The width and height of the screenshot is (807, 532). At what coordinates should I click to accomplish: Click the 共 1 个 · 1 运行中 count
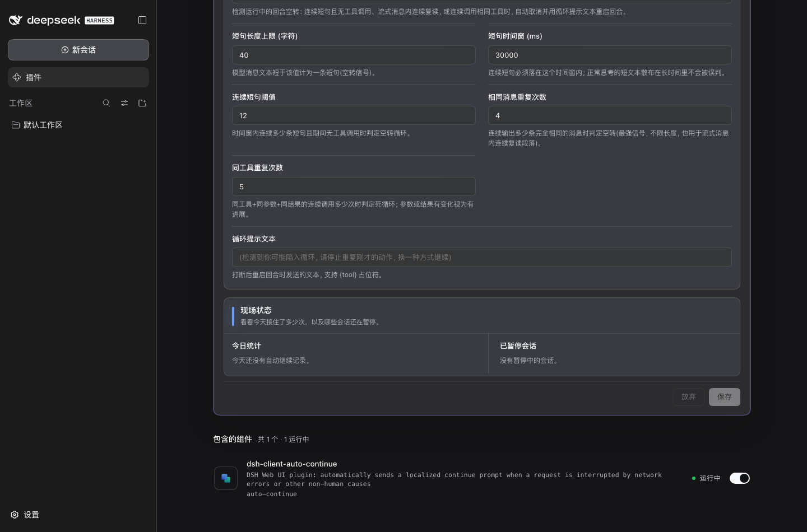(x=284, y=440)
